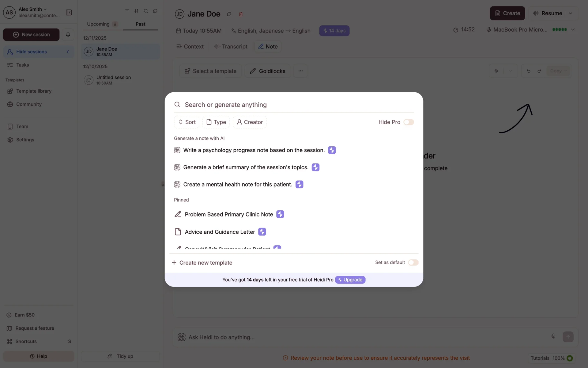Click the undo arrow icon
Screen dimensions: 588x368
(x=528, y=71)
